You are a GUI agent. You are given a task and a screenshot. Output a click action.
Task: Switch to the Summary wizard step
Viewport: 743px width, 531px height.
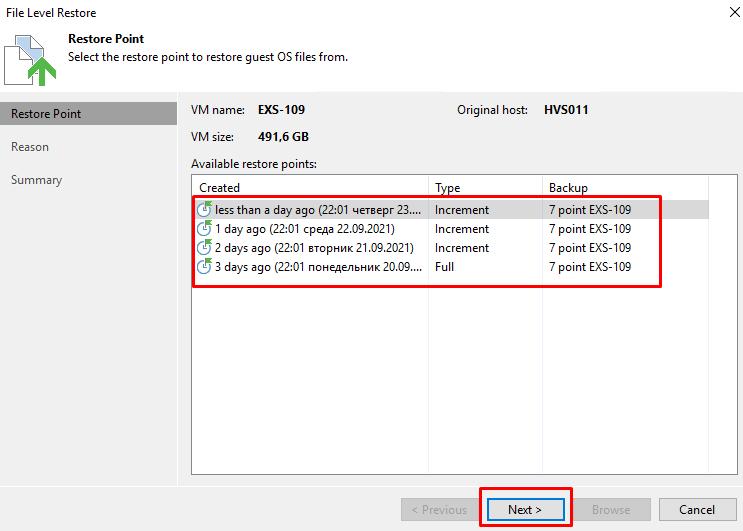(x=37, y=180)
